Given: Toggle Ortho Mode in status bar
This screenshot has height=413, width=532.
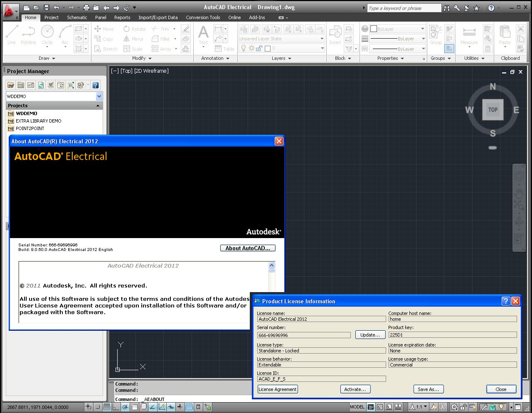Looking at the screenshot, I should (x=116, y=407).
